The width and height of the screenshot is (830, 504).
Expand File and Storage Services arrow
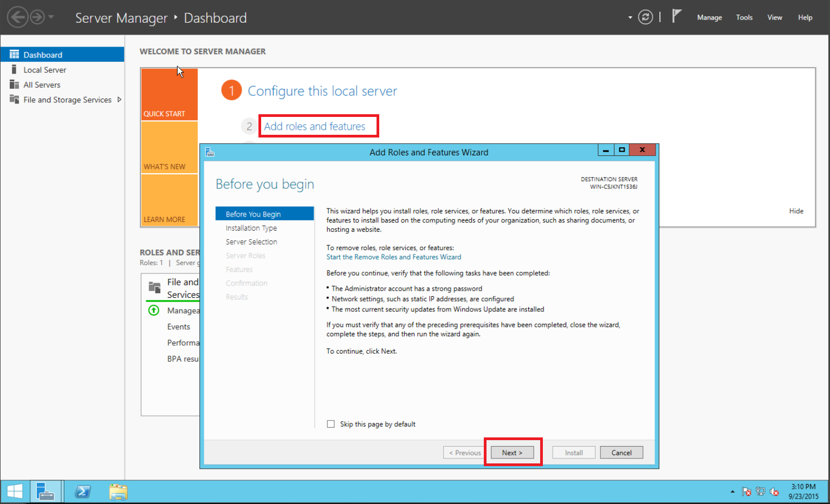click(119, 100)
